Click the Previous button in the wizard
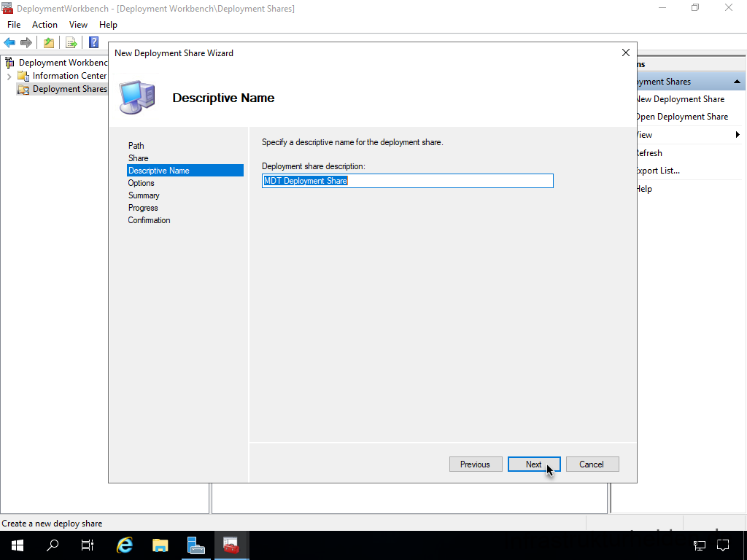This screenshot has height=560, width=747. point(476,464)
